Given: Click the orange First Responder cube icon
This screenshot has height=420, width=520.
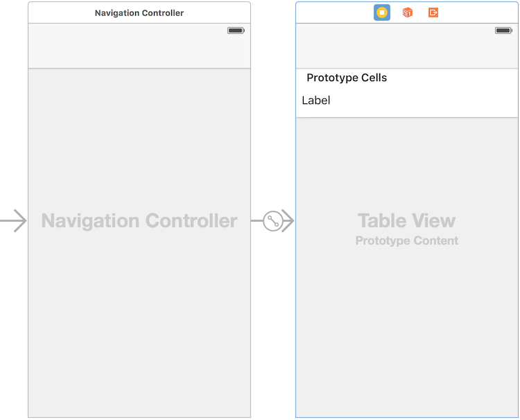Looking at the screenshot, I should click(x=407, y=12).
